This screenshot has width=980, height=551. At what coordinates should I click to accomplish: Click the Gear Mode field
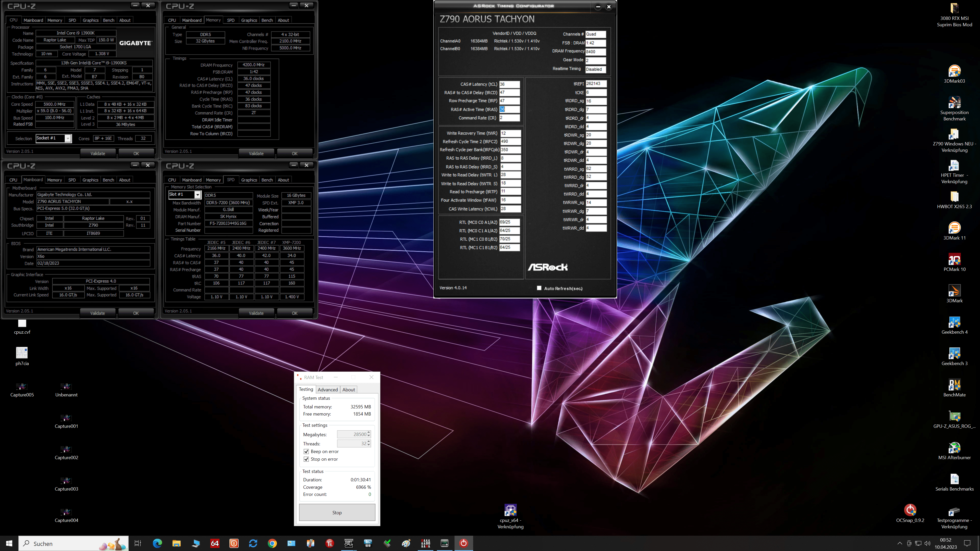click(x=596, y=60)
